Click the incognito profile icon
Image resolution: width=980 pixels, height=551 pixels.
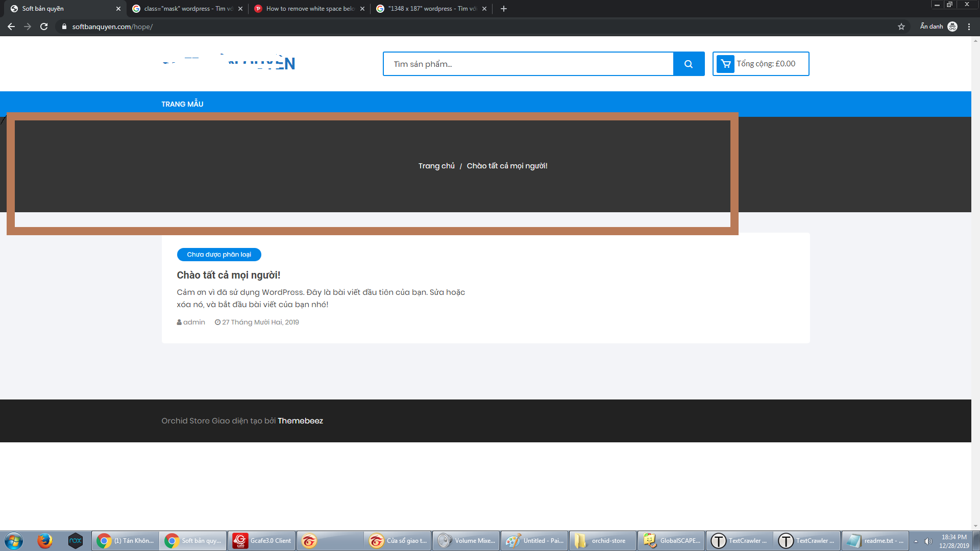(952, 27)
